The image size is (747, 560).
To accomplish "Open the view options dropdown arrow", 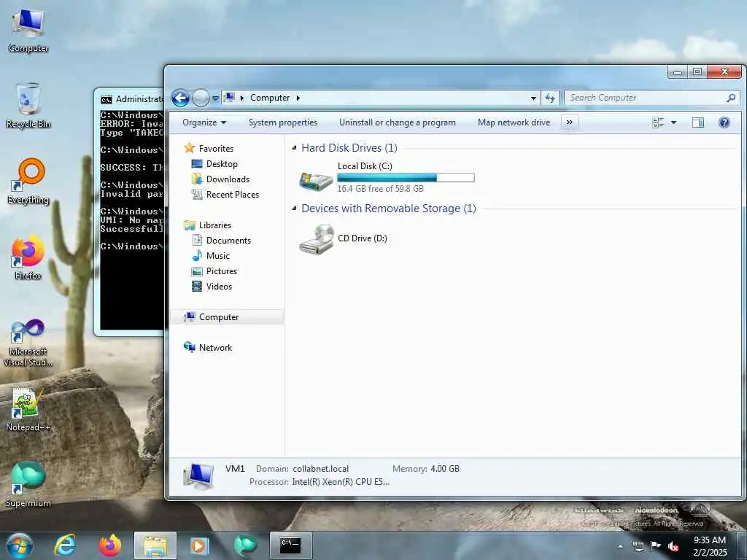I will pos(673,122).
